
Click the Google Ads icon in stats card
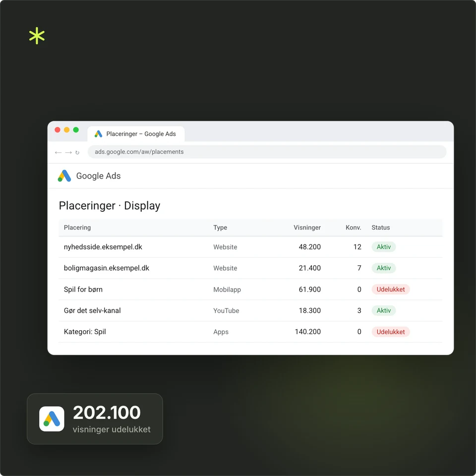pos(52,418)
